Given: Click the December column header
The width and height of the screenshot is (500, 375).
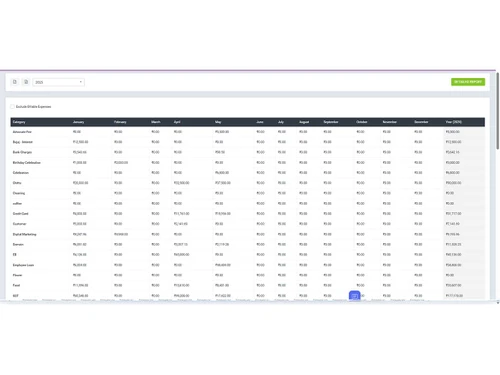Looking at the screenshot, I should click(x=421, y=122).
